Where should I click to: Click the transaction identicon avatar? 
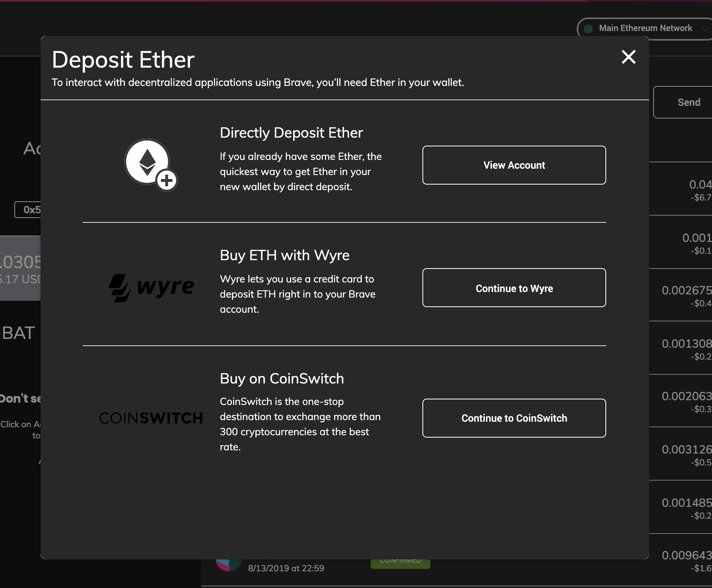pos(228,565)
